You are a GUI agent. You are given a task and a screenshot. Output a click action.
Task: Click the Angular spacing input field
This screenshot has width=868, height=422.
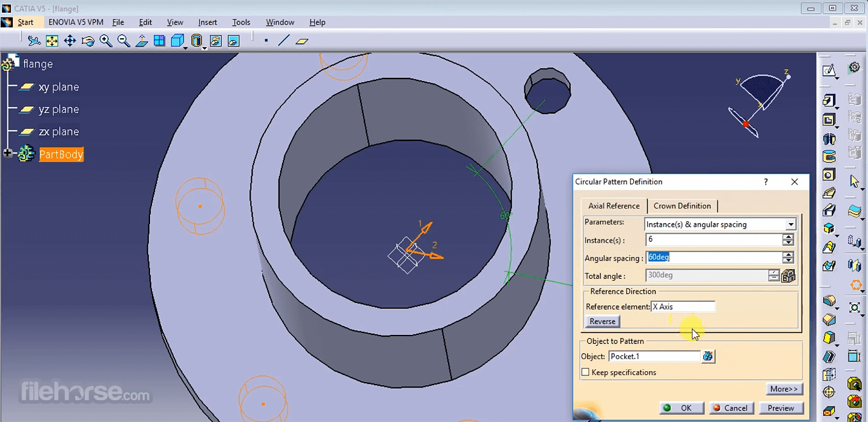pyautogui.click(x=714, y=258)
